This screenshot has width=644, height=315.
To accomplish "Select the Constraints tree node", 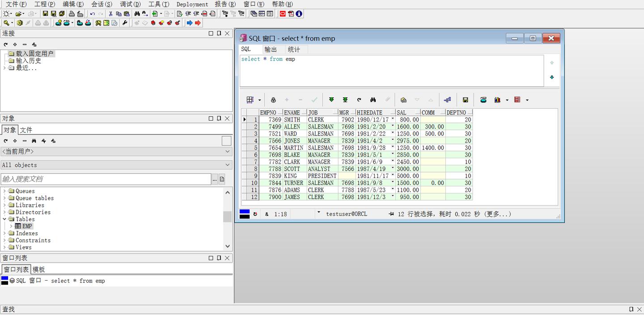I will (33, 240).
